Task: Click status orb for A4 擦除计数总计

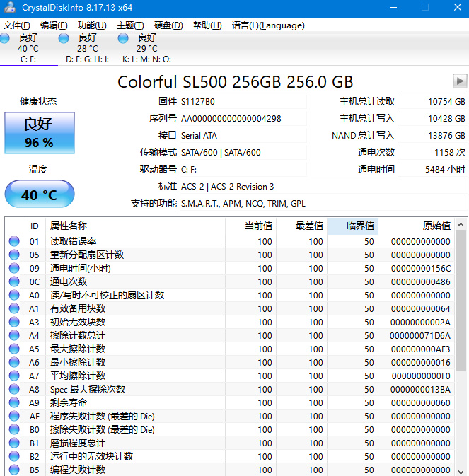Action: [14, 335]
